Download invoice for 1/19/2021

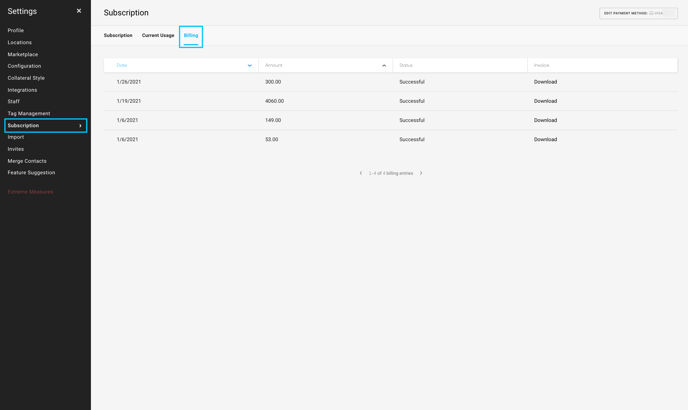pos(545,101)
